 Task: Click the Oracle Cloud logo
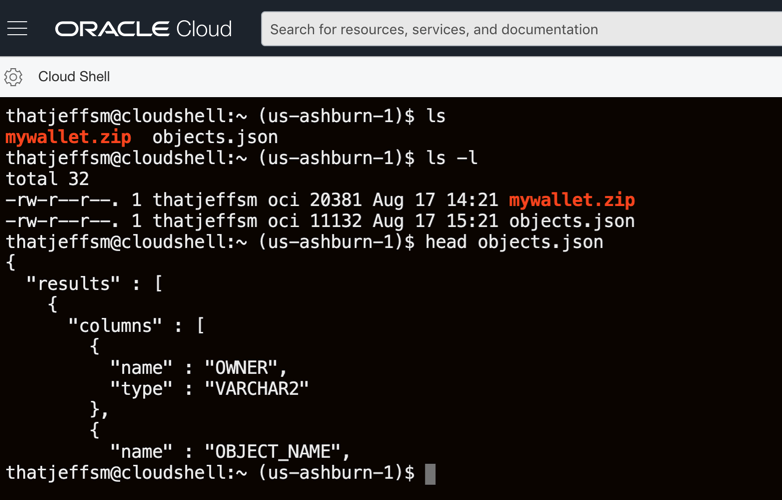(x=143, y=29)
